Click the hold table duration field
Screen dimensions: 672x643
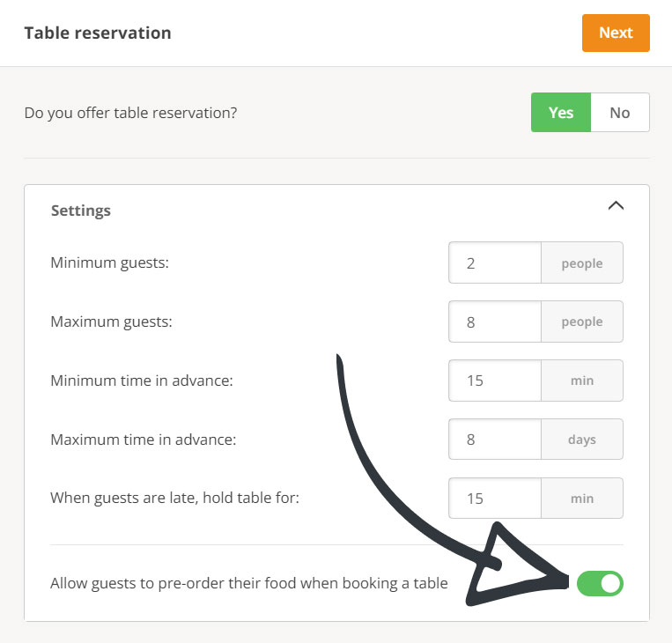494,498
